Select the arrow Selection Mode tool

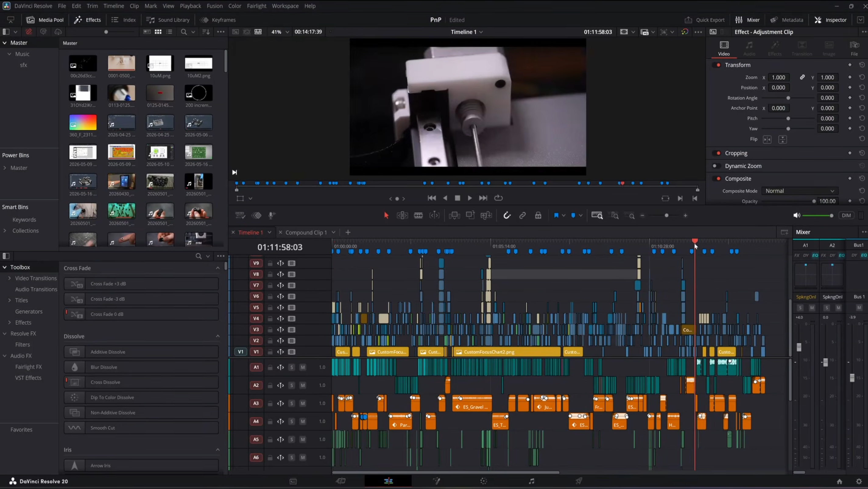(x=386, y=216)
